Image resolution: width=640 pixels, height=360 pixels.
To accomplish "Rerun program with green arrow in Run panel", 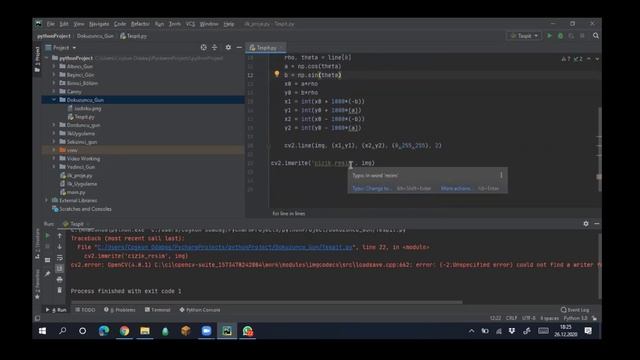I will [48, 236].
